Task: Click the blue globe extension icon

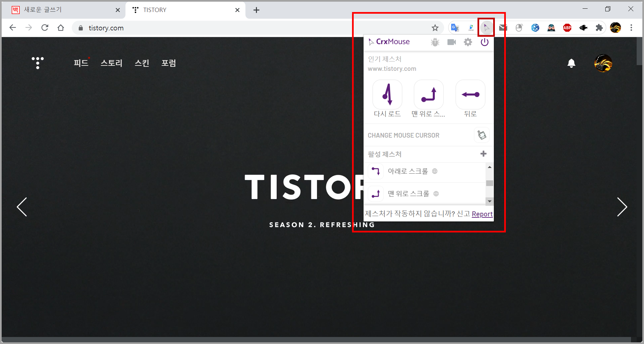Action: click(x=535, y=28)
